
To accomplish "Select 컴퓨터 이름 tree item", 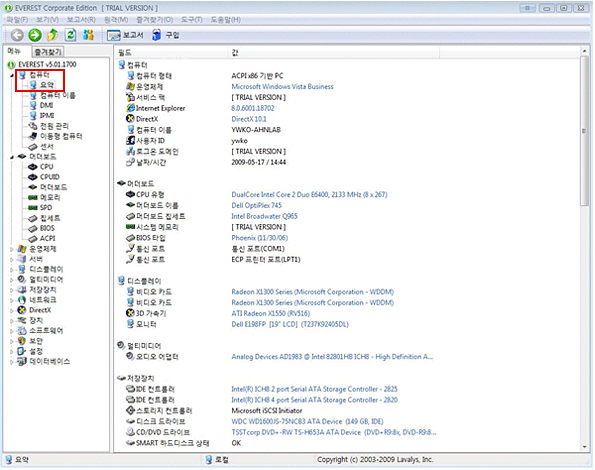I will coord(58,95).
